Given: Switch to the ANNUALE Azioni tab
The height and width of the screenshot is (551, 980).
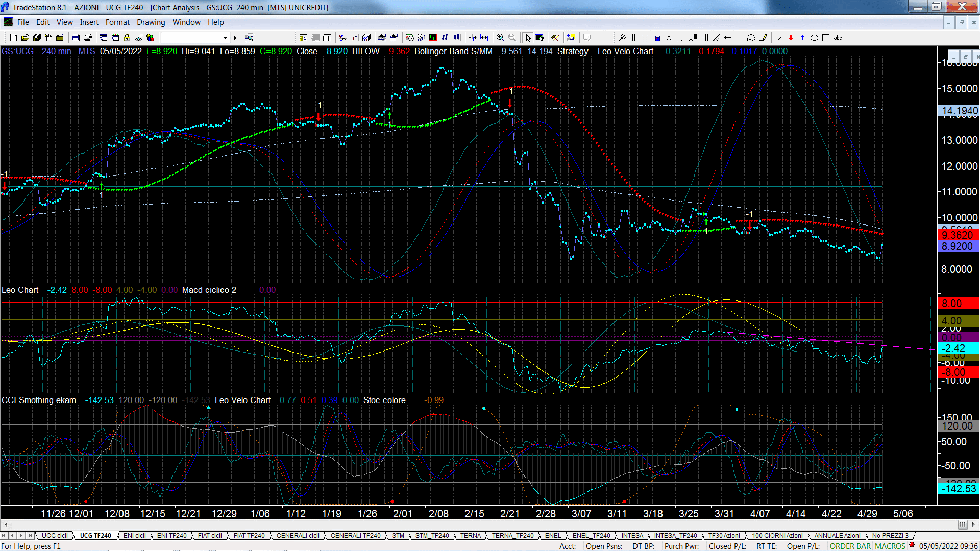Looking at the screenshot, I should click(838, 536).
